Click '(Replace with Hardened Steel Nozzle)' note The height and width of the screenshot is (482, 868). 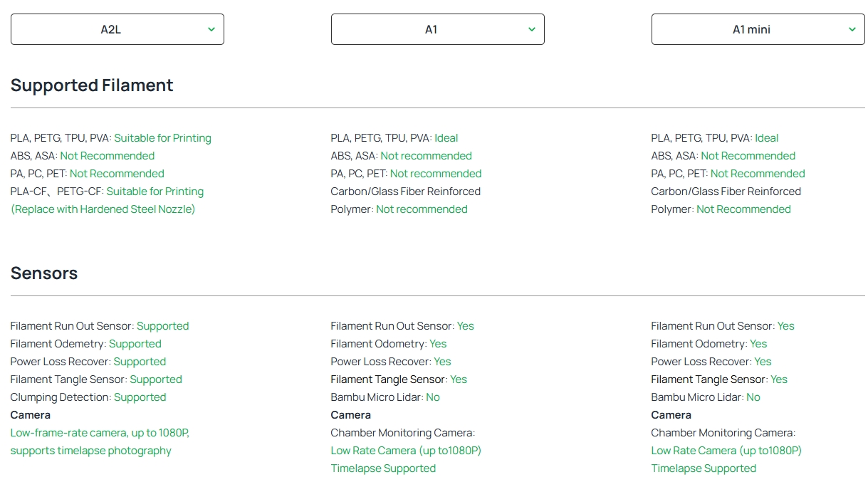click(103, 209)
